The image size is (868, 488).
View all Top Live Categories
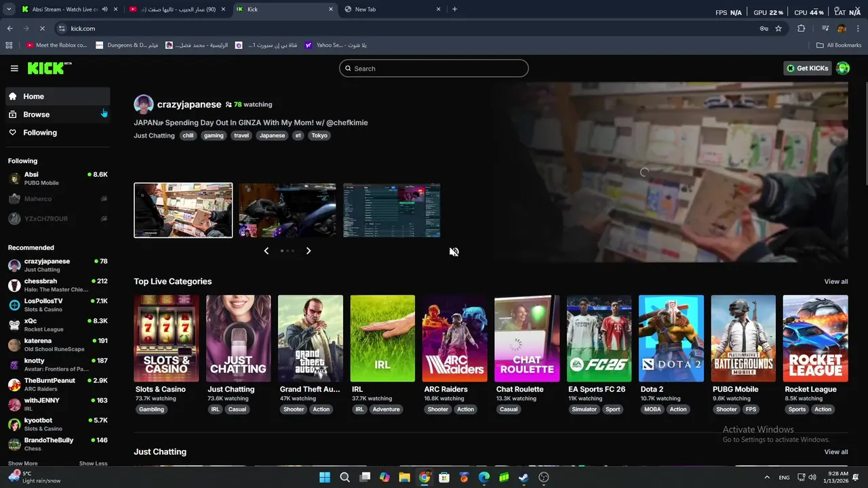836,281
